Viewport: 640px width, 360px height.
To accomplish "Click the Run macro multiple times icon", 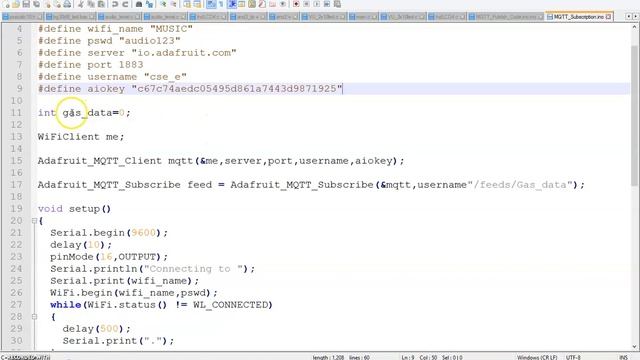I will point(327,4).
